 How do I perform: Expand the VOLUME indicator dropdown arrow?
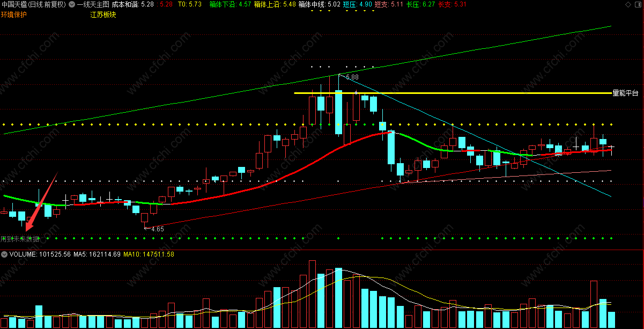click(4, 254)
